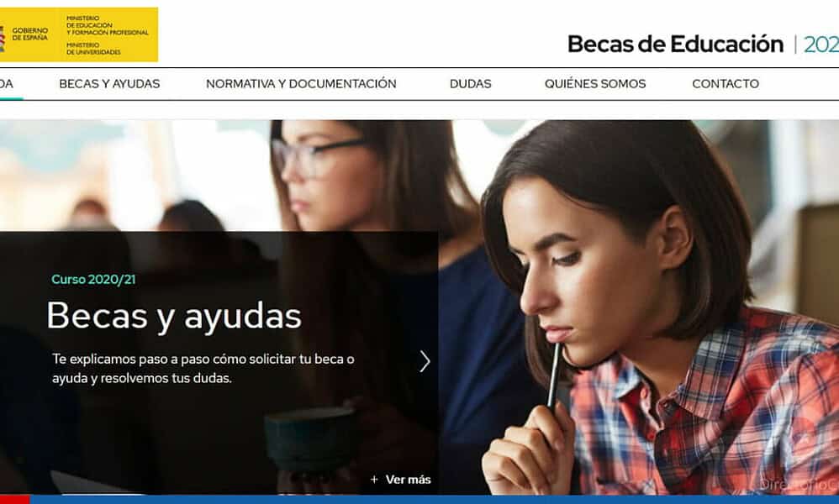Click the partially visible first nav tab
This screenshot has height=504, width=839.
[8, 84]
